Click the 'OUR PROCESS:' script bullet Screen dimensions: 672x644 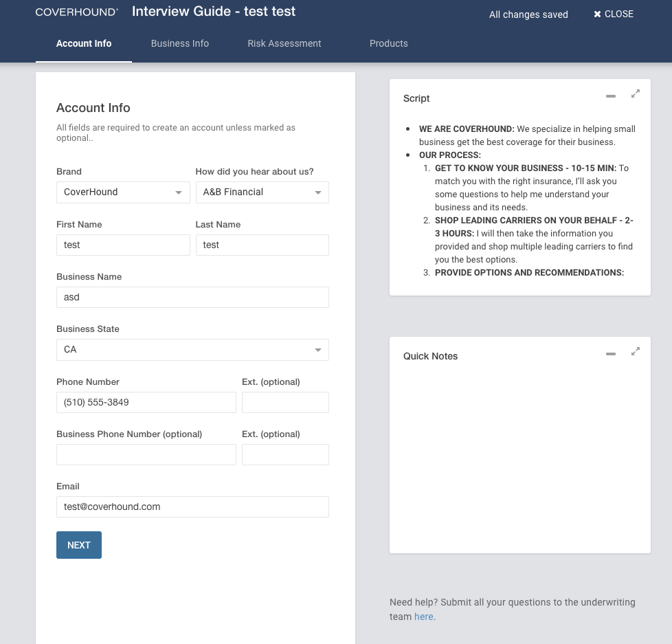pos(450,155)
